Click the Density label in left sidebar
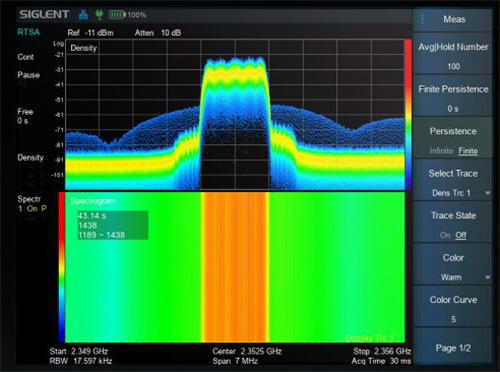The width and height of the screenshot is (500, 372). [30, 157]
